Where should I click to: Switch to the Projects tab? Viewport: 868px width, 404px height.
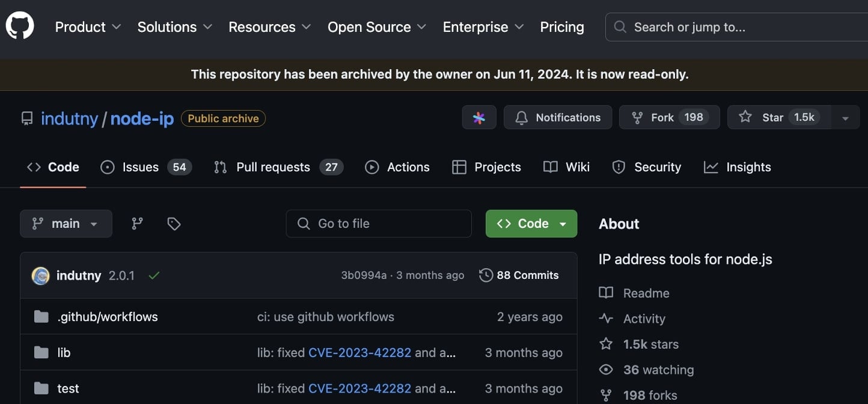(486, 167)
